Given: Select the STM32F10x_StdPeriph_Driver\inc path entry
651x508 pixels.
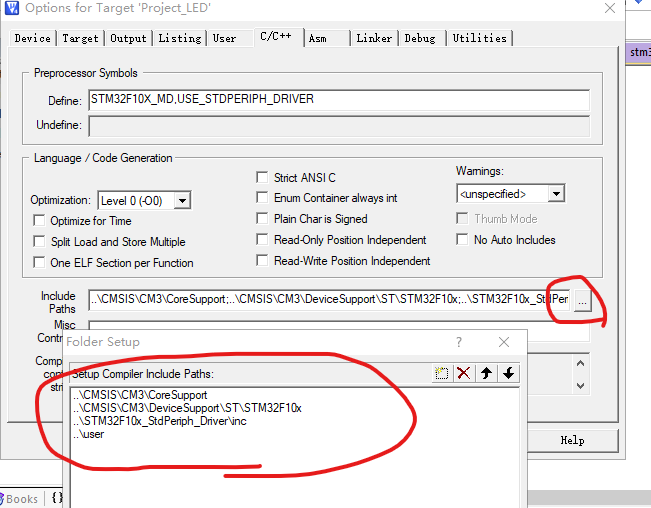Looking at the screenshot, I should 160,421.
